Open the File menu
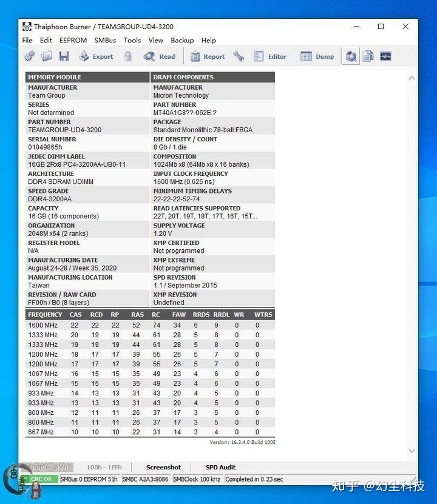This screenshot has height=504, width=437. pyautogui.click(x=27, y=40)
